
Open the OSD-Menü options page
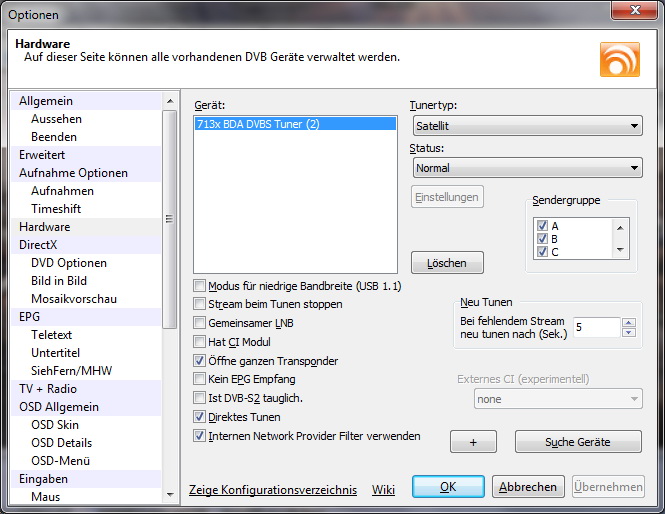86,461
